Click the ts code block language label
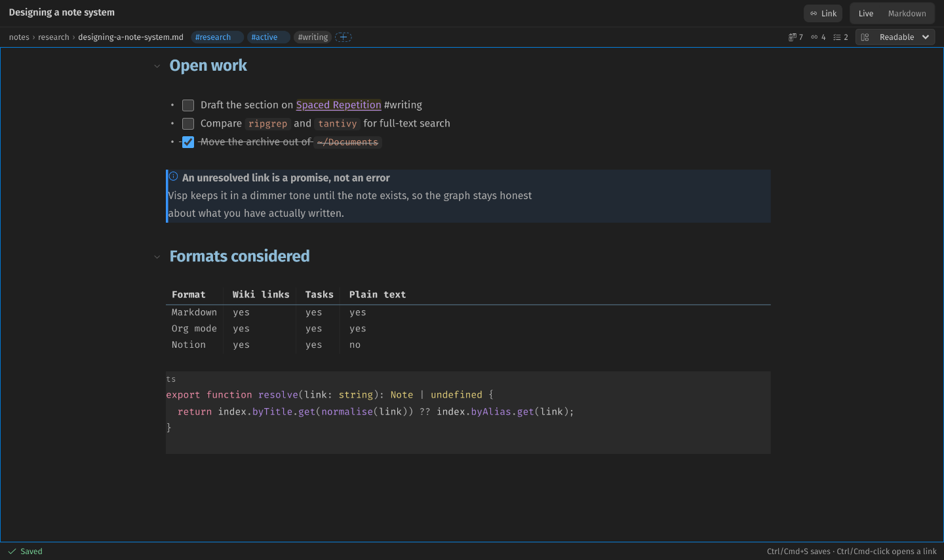The height and width of the screenshot is (560, 944). click(171, 379)
